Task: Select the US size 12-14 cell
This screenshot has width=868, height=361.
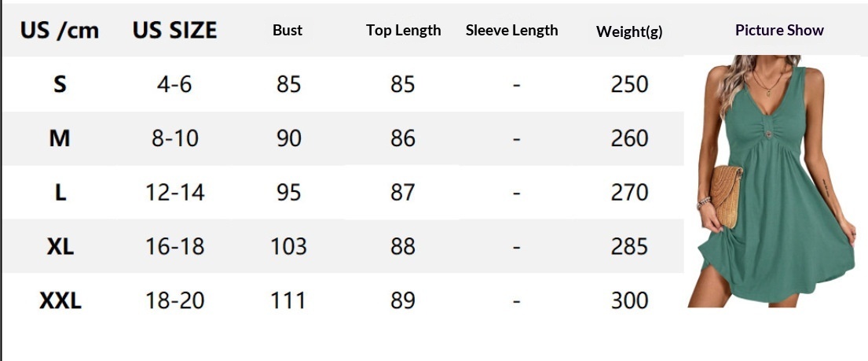Action: click(174, 193)
